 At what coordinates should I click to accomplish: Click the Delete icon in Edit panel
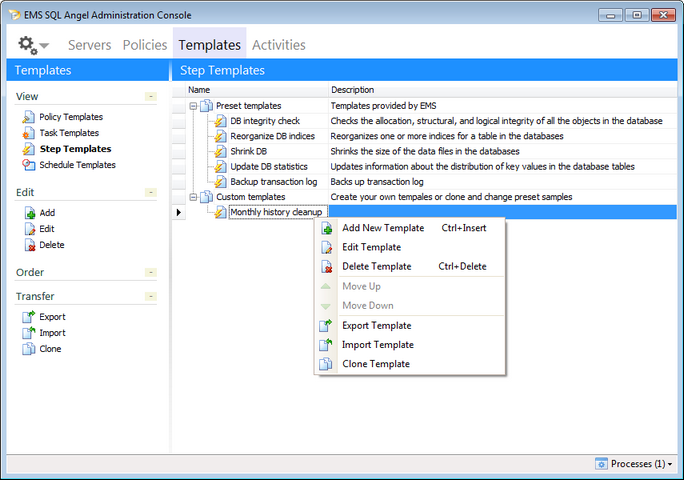[30, 245]
